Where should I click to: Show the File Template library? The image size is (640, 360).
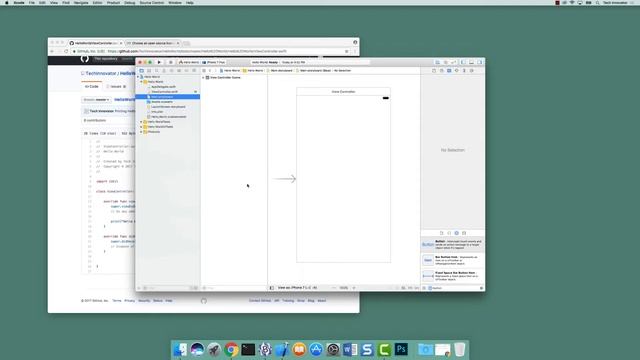pos(441,233)
